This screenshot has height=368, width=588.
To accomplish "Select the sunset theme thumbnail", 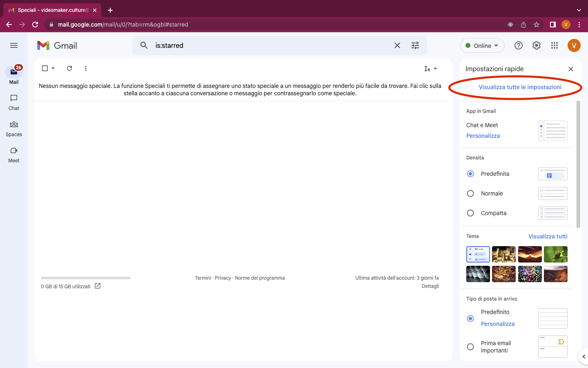I will (530, 254).
